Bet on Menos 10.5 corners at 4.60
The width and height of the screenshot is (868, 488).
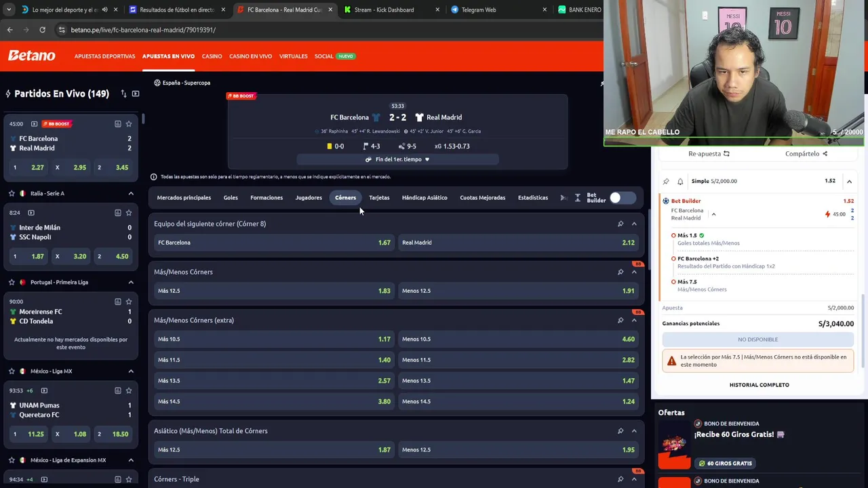[518, 339]
